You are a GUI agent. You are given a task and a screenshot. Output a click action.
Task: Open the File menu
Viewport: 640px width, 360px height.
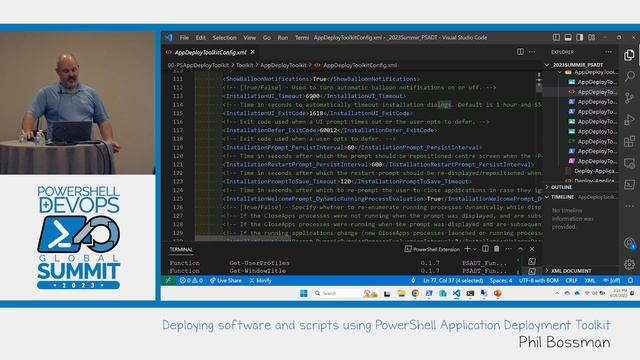(x=184, y=37)
